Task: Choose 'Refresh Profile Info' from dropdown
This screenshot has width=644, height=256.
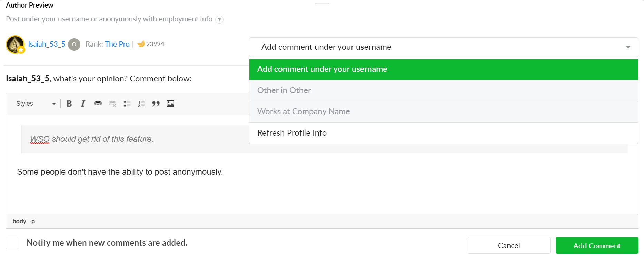Action: 443,133
